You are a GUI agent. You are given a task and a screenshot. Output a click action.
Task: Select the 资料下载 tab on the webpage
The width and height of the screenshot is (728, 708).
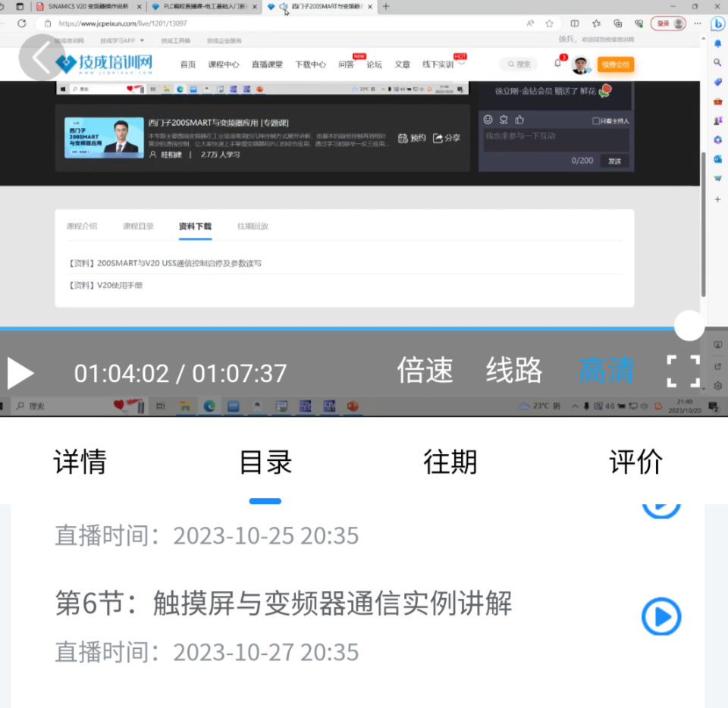(195, 226)
